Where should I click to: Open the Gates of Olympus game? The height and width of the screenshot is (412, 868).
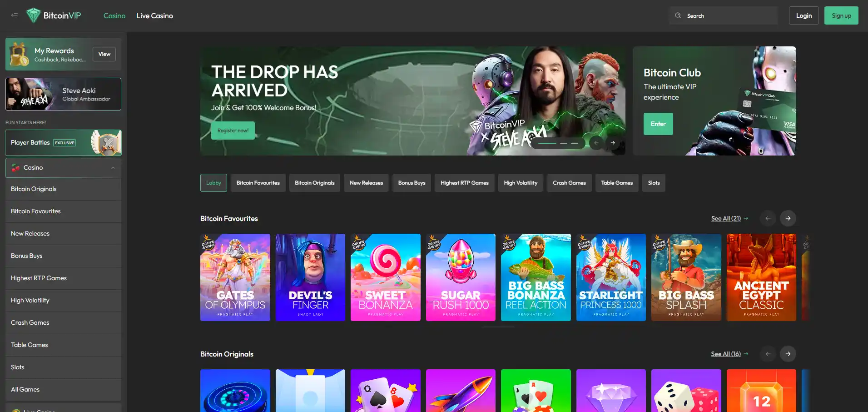(235, 277)
